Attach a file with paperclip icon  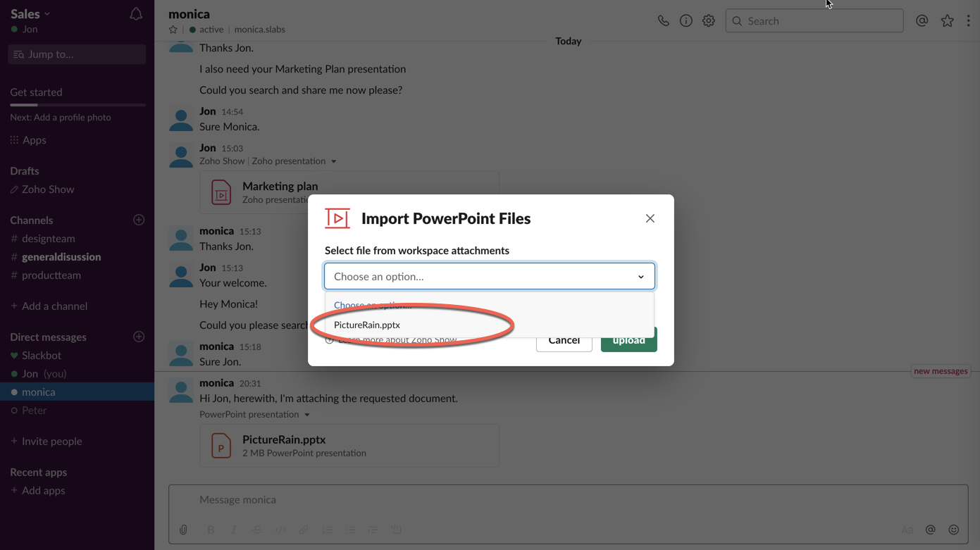pos(183,530)
